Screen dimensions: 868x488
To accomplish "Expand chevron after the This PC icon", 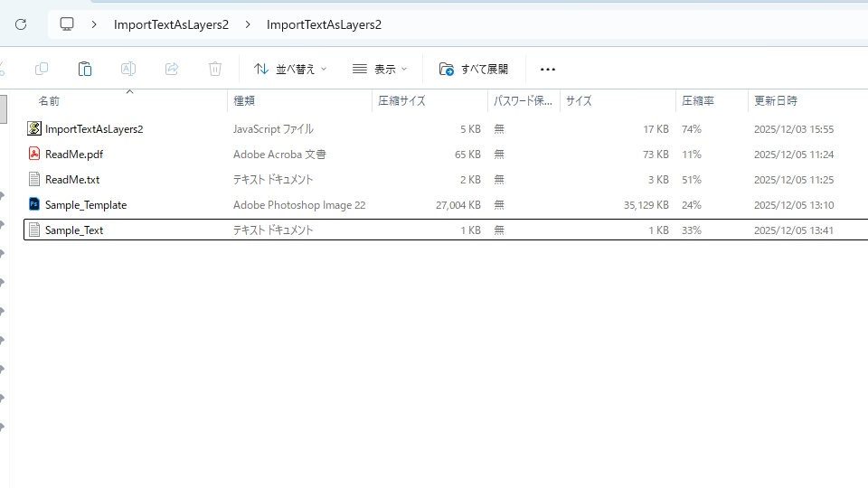I will [x=94, y=24].
